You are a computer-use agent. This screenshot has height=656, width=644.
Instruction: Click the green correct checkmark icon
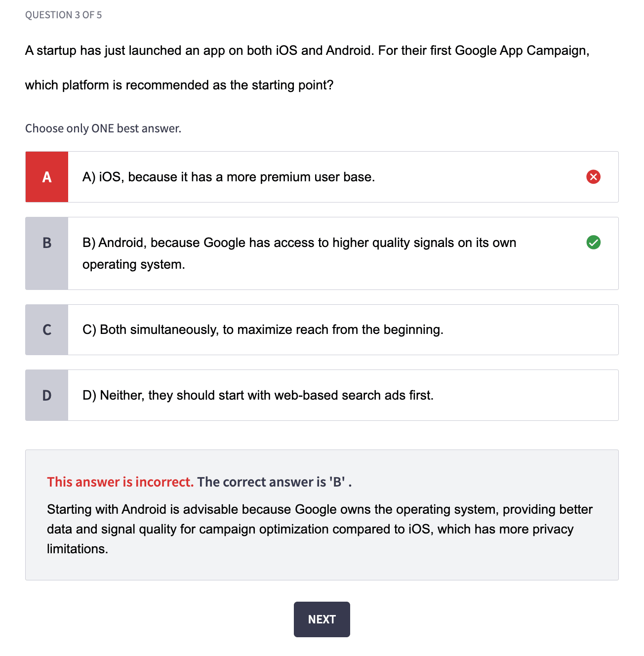point(593,243)
